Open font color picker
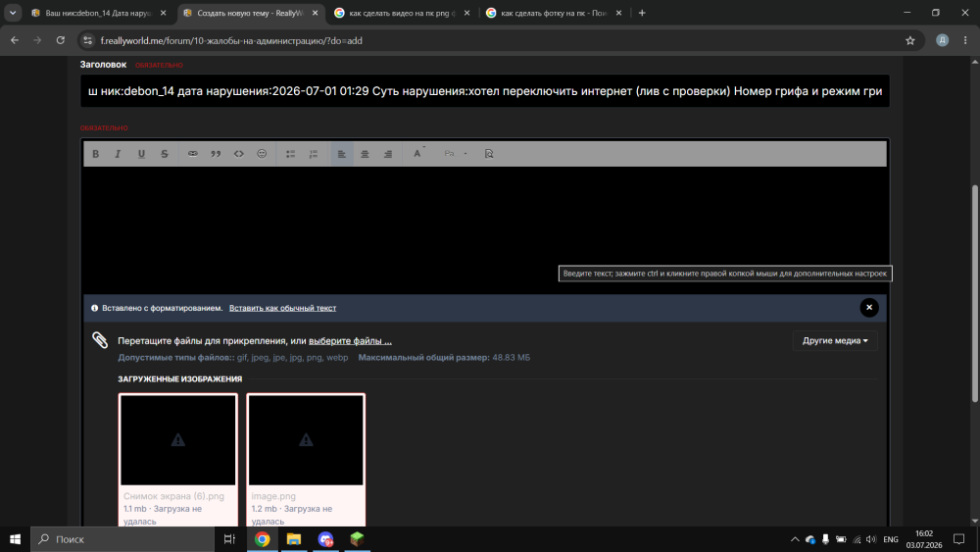Viewport: 980px width, 552px height. click(x=417, y=154)
